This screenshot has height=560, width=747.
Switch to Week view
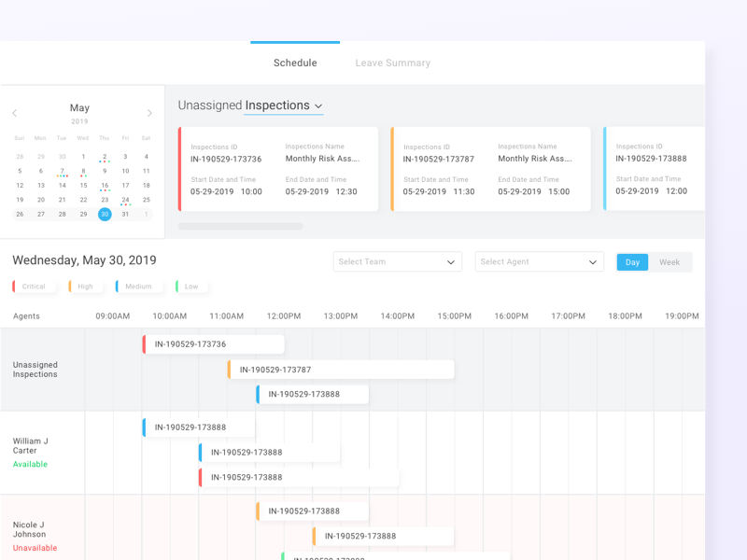click(x=670, y=262)
